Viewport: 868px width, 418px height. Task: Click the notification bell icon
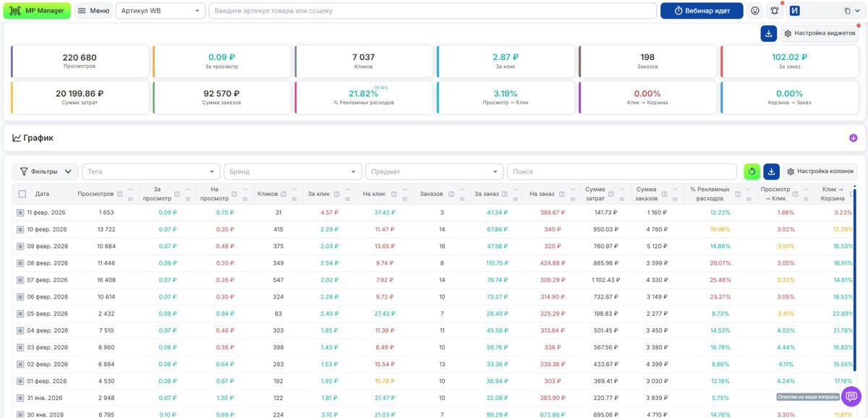tap(775, 11)
